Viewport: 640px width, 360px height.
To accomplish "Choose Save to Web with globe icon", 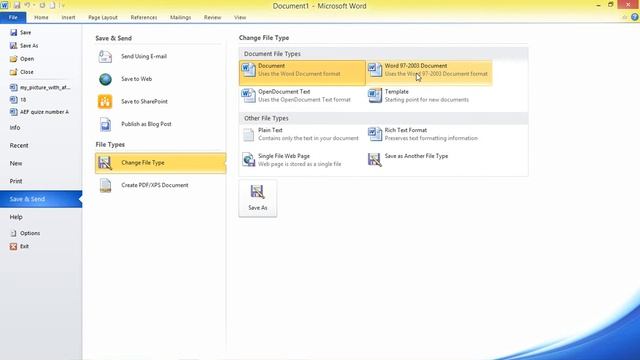I will [x=160, y=79].
